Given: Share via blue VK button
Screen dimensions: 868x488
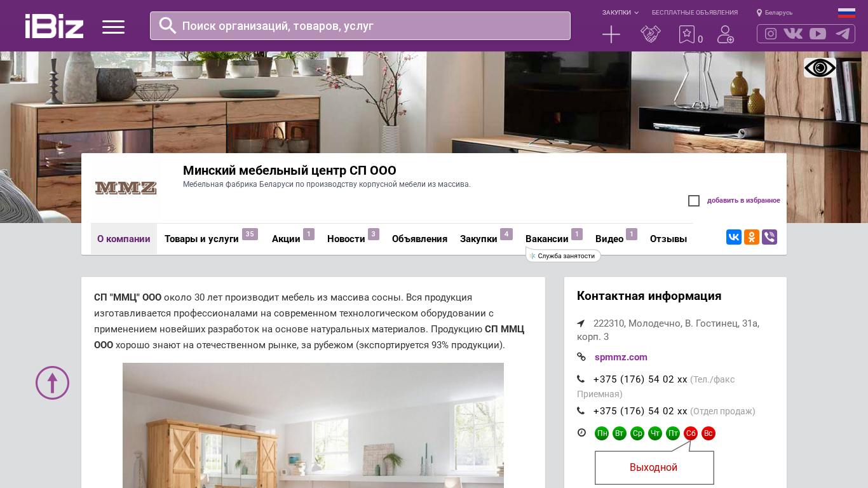Looking at the screenshot, I should (734, 237).
